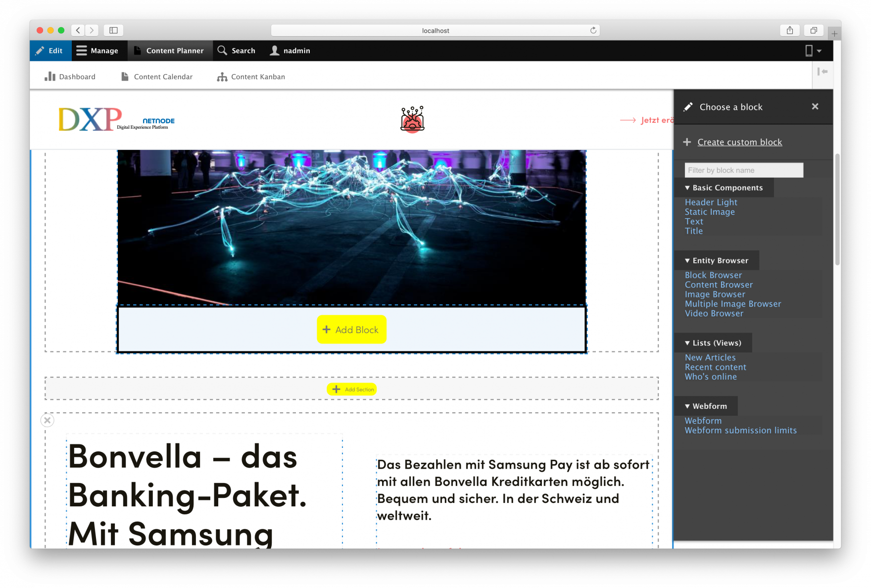This screenshot has width=871, height=588.
Task: Click the DXP Netnode logo
Action: [117, 119]
